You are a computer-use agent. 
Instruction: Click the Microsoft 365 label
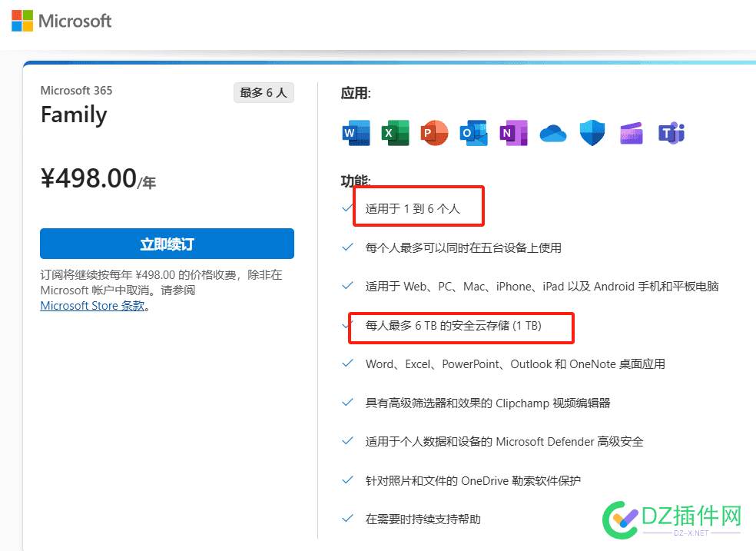76,91
